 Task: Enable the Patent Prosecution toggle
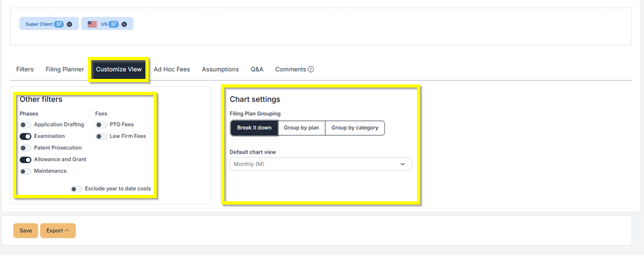point(25,148)
